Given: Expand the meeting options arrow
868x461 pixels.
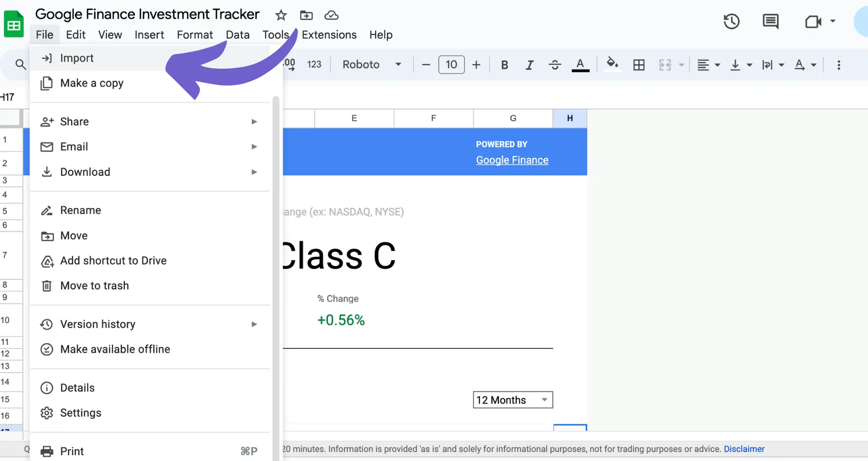Looking at the screenshot, I should [833, 21].
